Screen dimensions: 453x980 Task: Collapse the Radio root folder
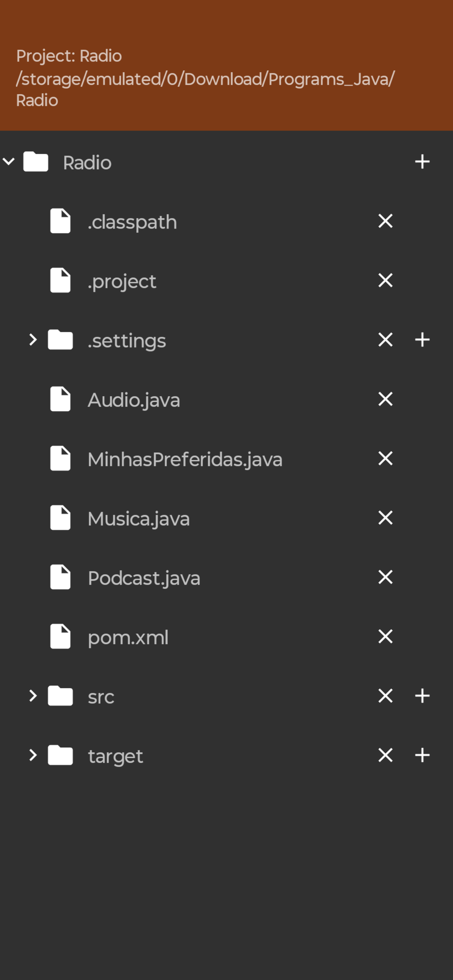coord(9,162)
